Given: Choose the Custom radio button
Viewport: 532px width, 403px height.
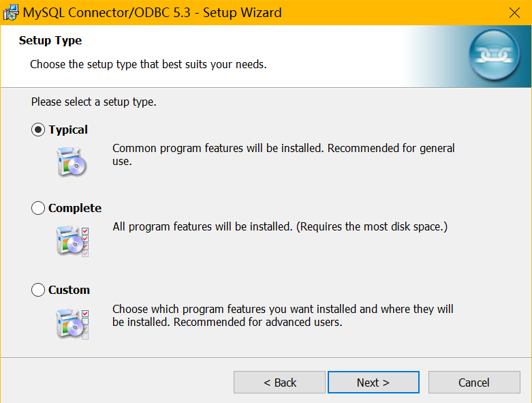Looking at the screenshot, I should (38, 290).
